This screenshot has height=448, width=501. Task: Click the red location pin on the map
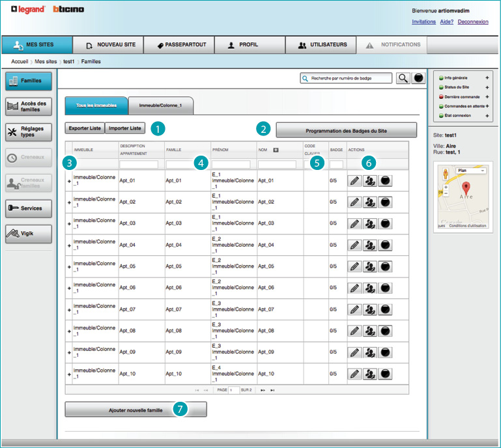point(466,189)
